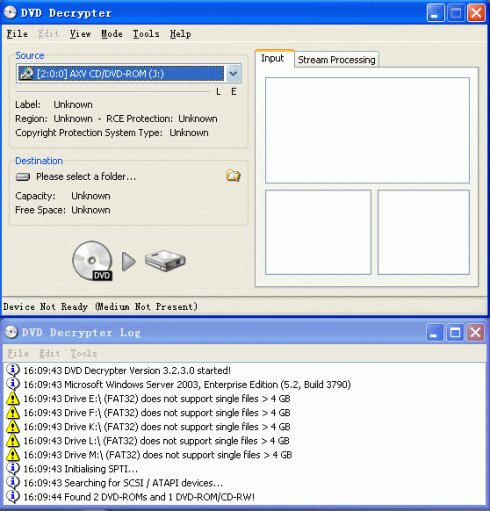Click warning icon for Drive E:\ log entry
The height and width of the screenshot is (511, 490).
(x=13, y=398)
